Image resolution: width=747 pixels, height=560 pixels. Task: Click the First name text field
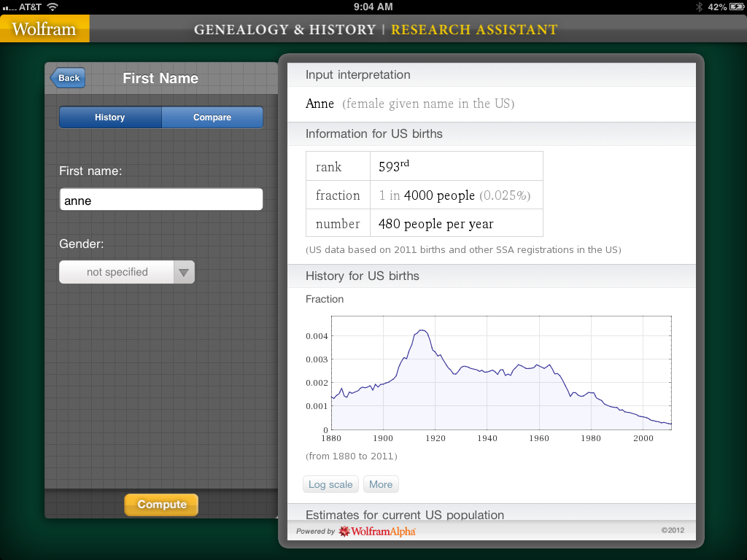[160, 200]
